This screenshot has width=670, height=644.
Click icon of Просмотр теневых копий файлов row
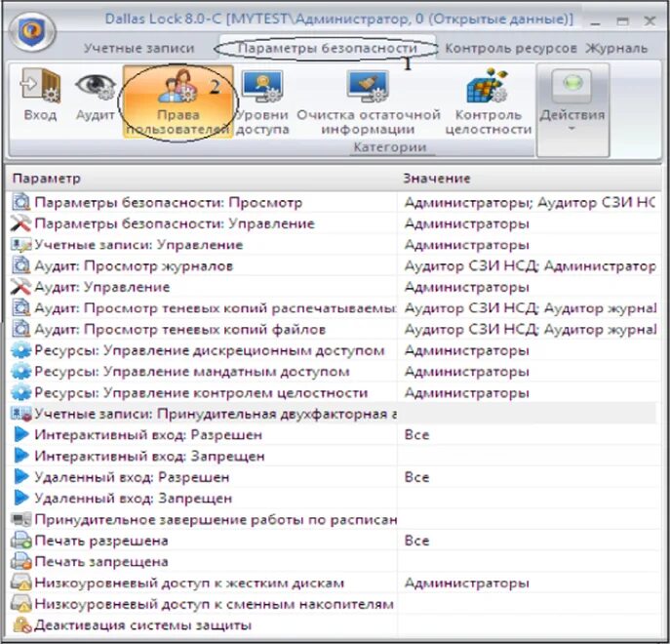pyautogui.click(x=20, y=329)
